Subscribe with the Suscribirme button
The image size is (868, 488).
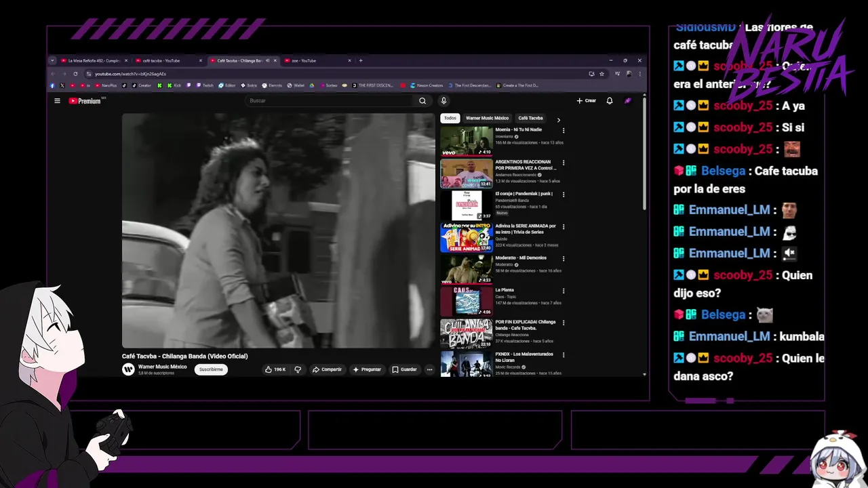coord(211,369)
